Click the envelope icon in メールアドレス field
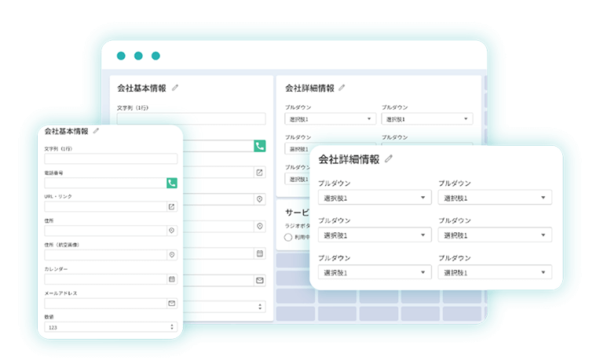This screenshot has width=589, height=364. pos(172,303)
